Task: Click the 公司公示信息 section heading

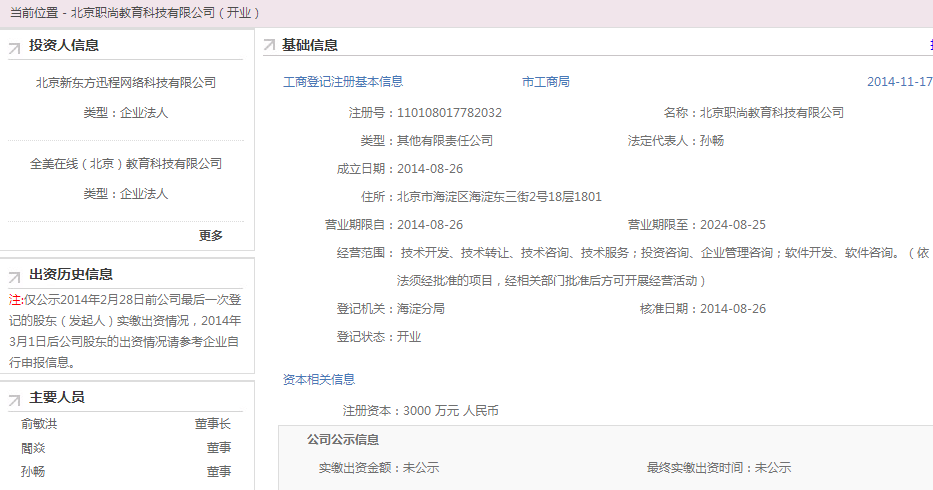Action: (x=343, y=440)
